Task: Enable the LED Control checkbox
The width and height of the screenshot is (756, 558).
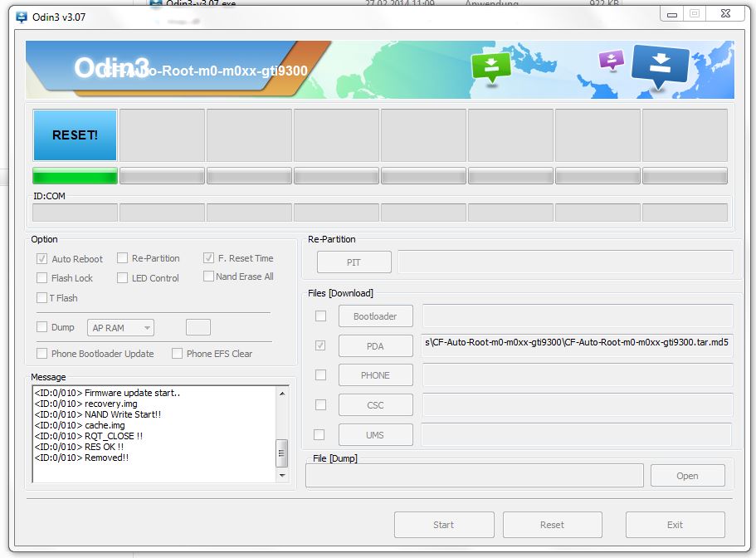Action: pyautogui.click(x=123, y=278)
